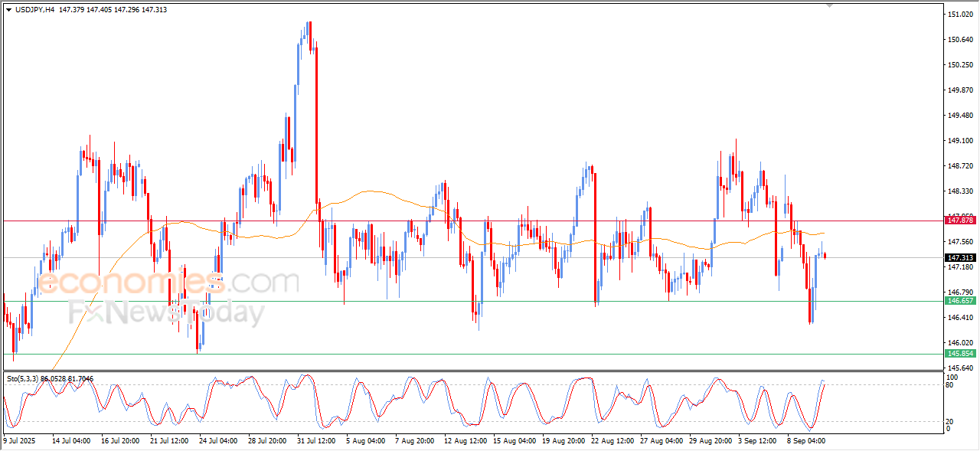The height and width of the screenshot is (451, 980).
Task: Click the 149.100 price axis label
Action: coord(960,141)
